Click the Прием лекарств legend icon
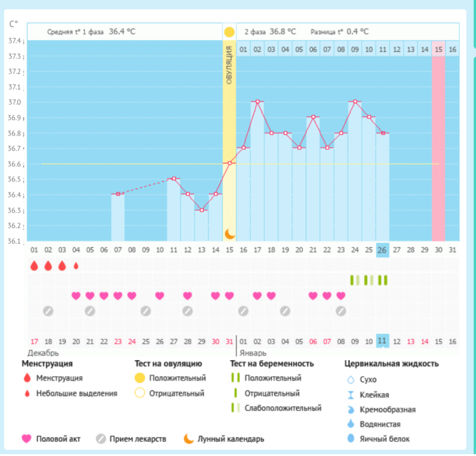 [101, 439]
